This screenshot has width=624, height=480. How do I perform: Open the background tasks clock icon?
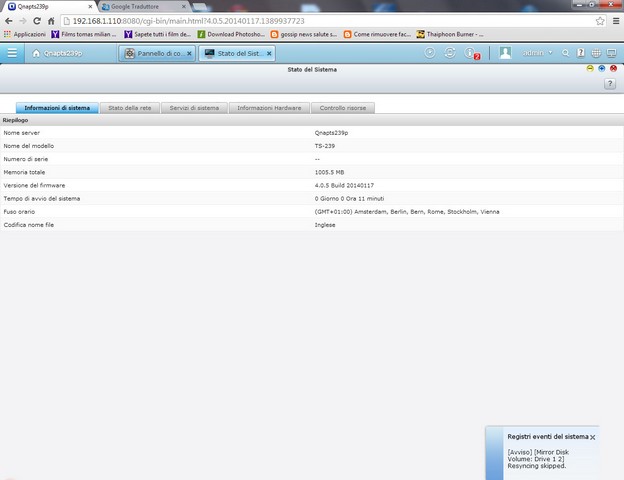[430, 53]
